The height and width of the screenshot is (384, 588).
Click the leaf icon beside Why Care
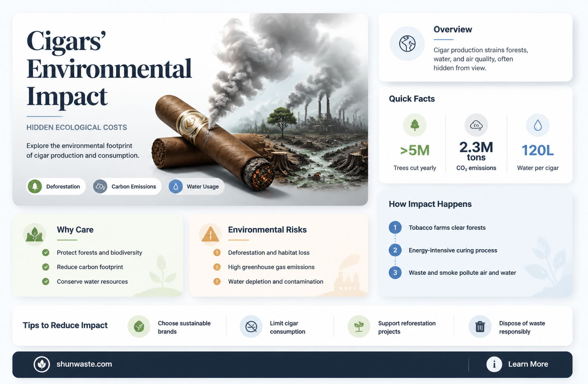pos(34,234)
